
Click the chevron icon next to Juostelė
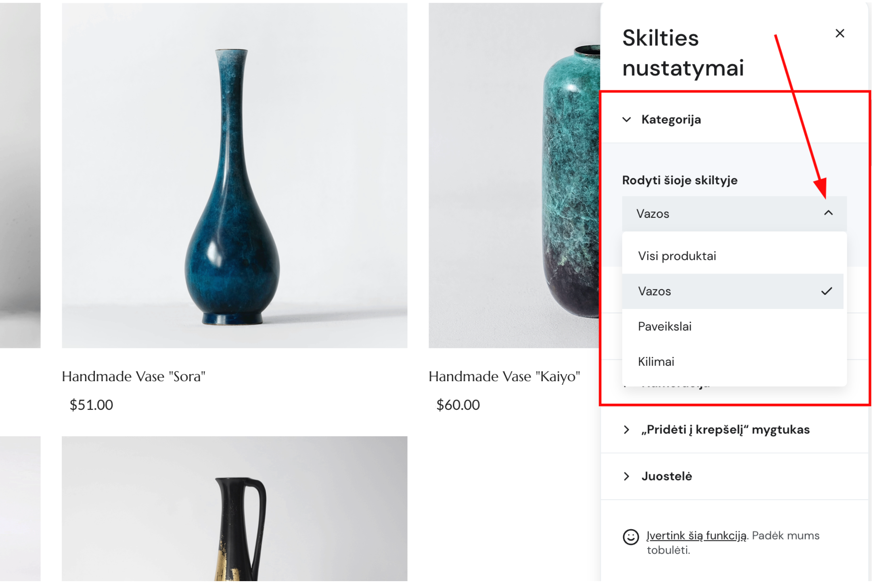click(x=626, y=476)
